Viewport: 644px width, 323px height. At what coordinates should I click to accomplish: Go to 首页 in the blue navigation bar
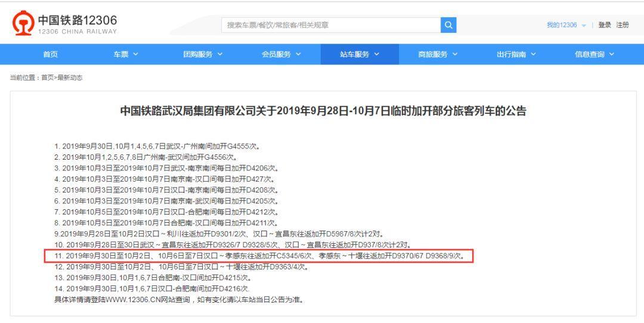[51, 54]
